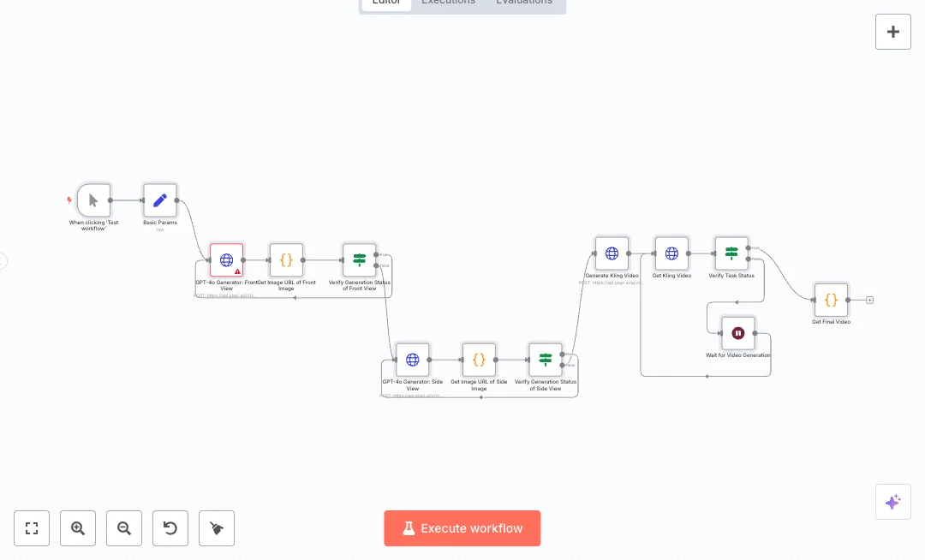925x560 pixels.
Task: Open the 'Get Final Video' code node
Action: tap(831, 300)
